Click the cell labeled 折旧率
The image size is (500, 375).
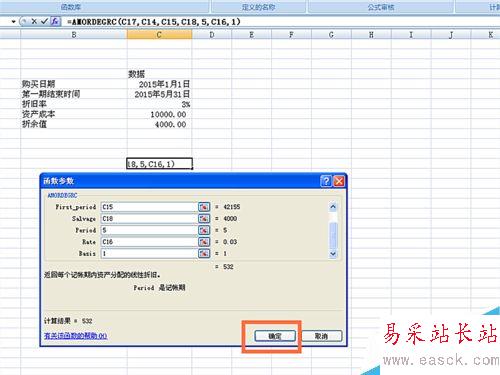[74, 104]
